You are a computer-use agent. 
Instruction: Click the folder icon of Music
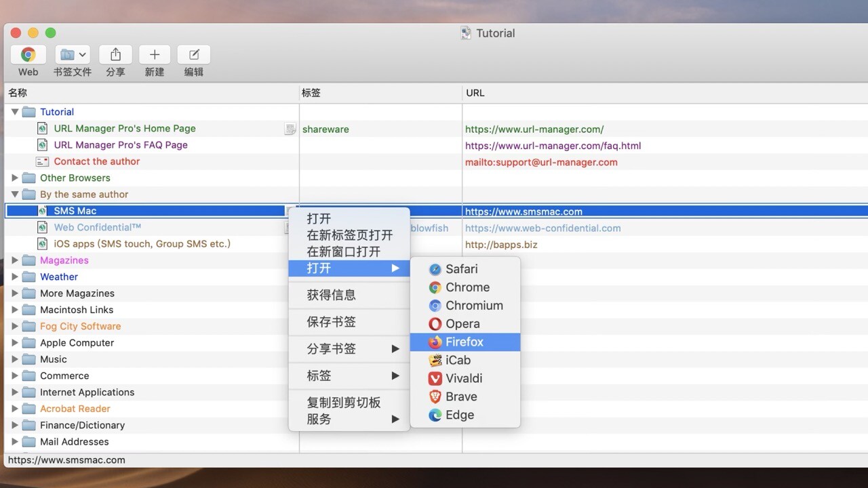coord(28,359)
